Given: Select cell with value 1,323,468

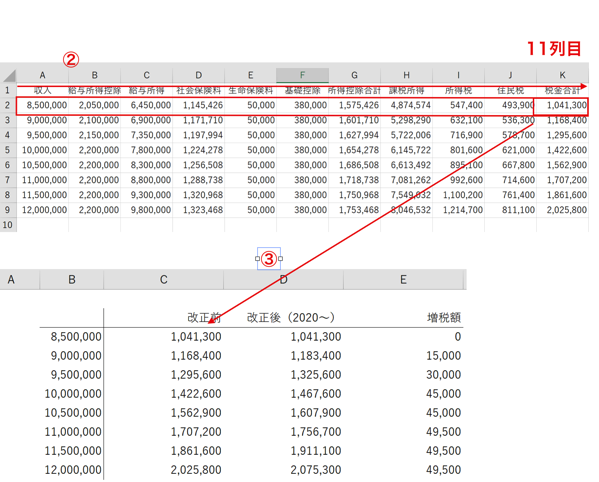Looking at the screenshot, I should coord(198,210).
